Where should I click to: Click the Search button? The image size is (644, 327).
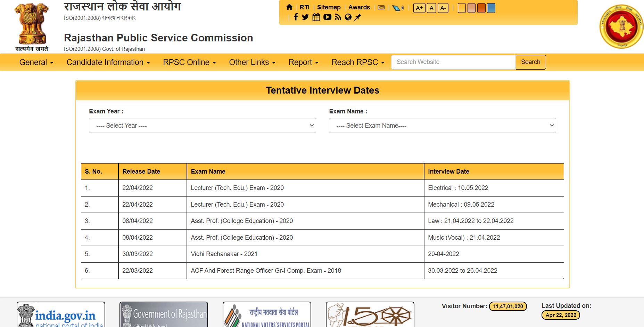point(530,62)
